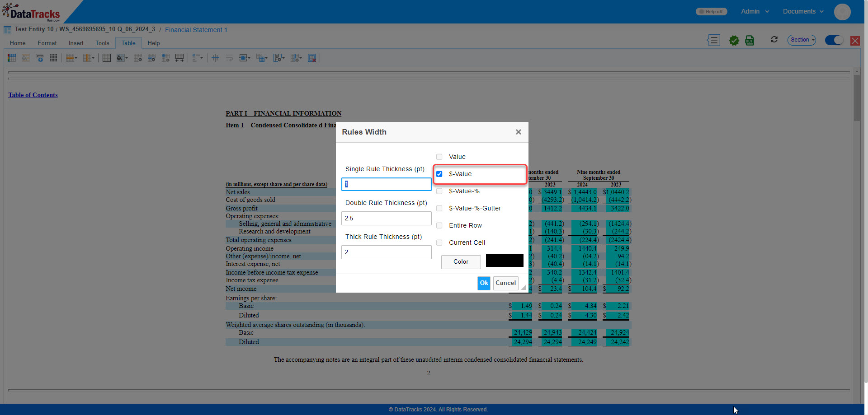Image resolution: width=868 pixels, height=415 pixels.
Task: Open the Home tab
Action: 18,43
